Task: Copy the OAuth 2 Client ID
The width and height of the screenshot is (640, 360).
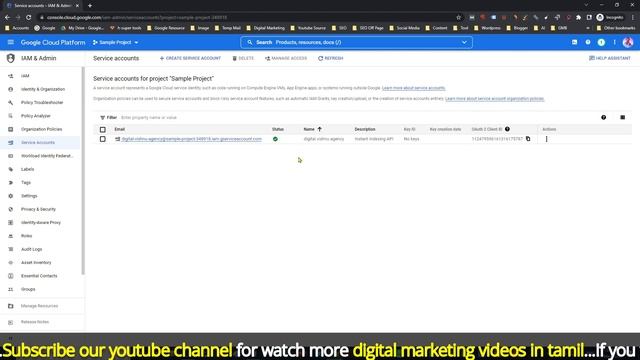Action: coord(528,139)
